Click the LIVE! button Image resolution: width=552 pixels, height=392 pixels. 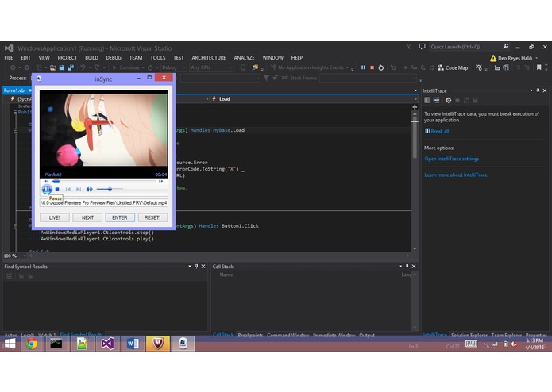pyautogui.click(x=55, y=217)
